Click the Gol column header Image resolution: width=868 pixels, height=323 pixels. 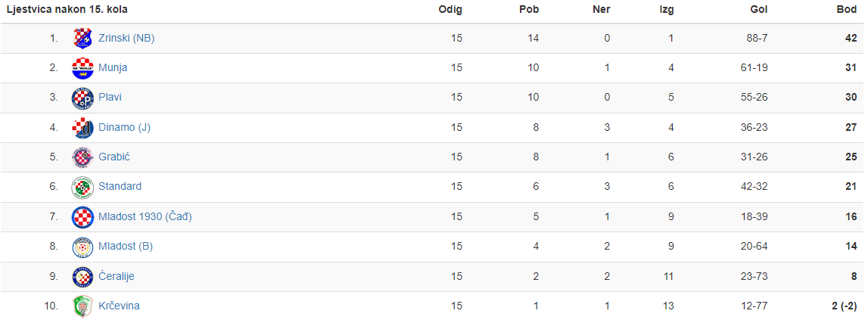pos(759,9)
